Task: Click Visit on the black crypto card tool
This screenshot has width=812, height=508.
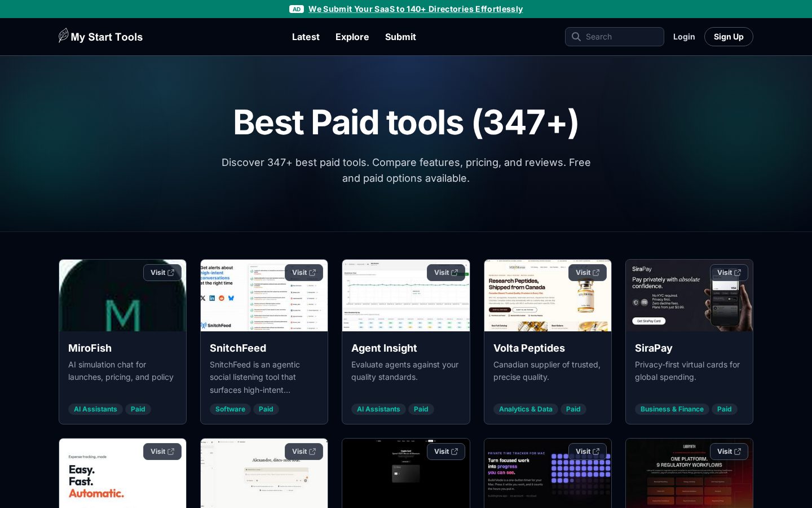Action: (446, 452)
